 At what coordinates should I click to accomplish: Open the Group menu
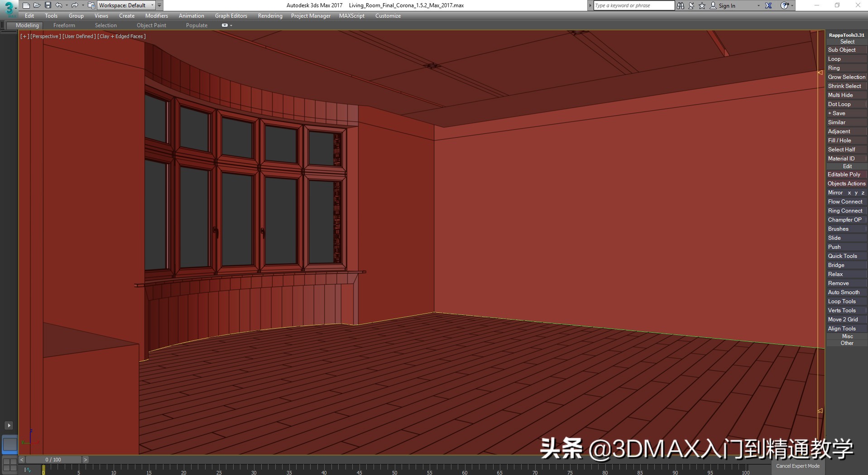76,16
